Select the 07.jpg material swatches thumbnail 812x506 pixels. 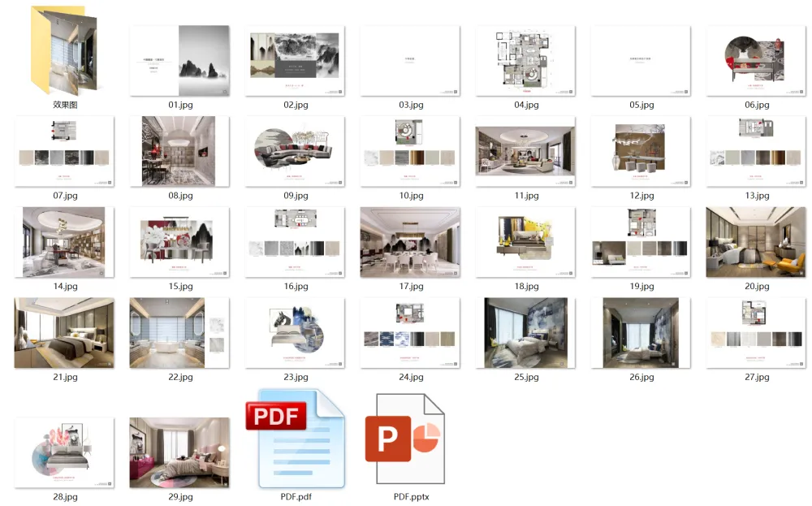click(64, 152)
